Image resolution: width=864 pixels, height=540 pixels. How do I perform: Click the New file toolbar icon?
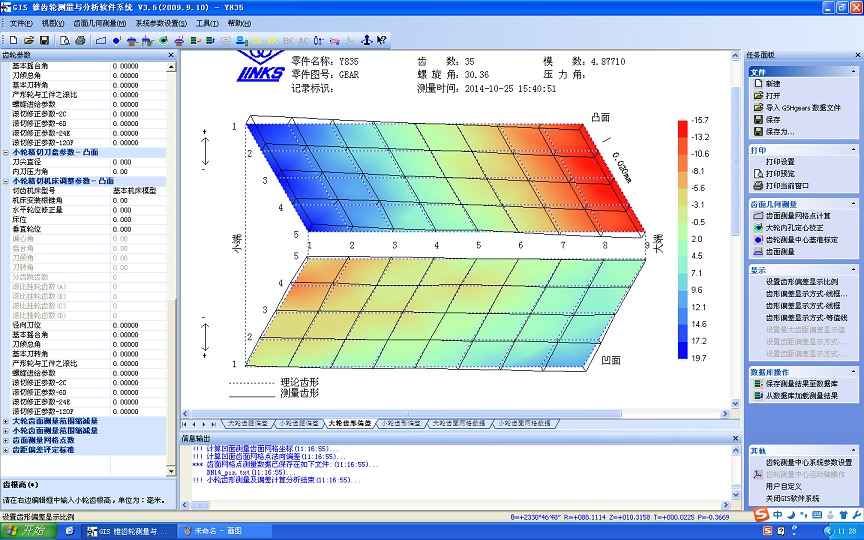tap(14, 40)
